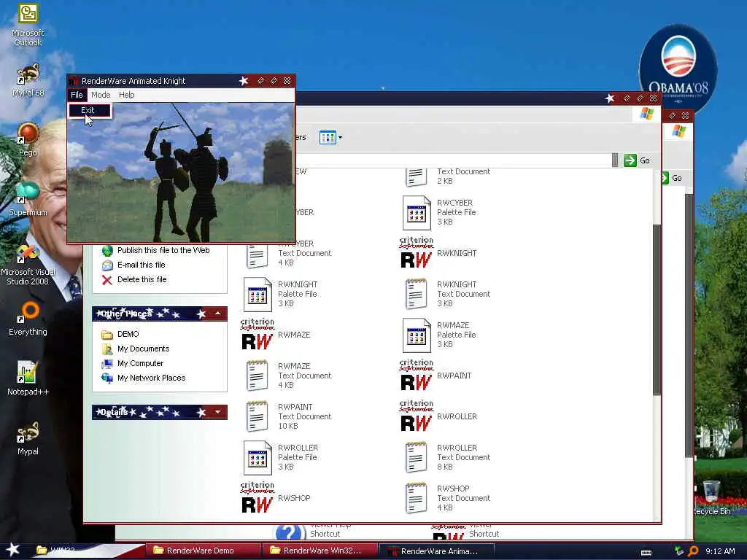Click the vertical scrollbar of file list

coord(657,309)
